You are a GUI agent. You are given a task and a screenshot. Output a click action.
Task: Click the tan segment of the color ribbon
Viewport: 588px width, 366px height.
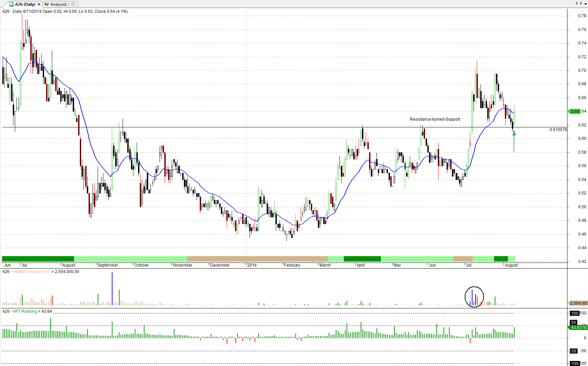pos(257,259)
